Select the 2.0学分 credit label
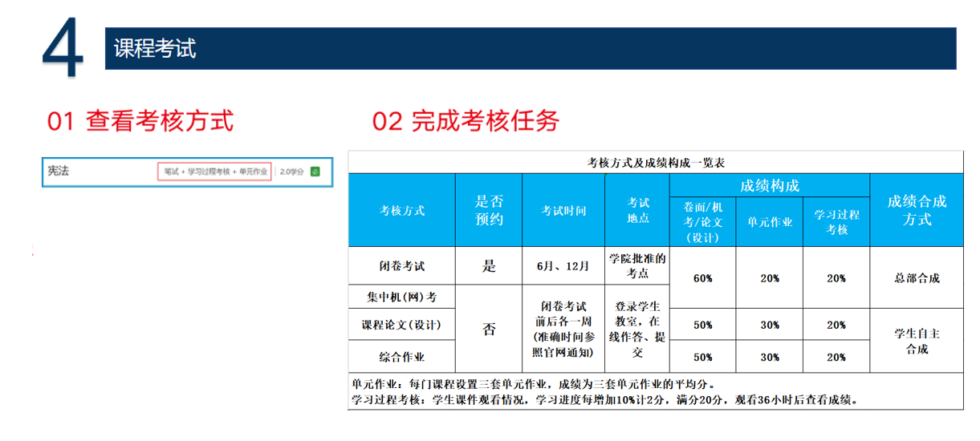This screenshot has width=980, height=441. click(x=292, y=172)
